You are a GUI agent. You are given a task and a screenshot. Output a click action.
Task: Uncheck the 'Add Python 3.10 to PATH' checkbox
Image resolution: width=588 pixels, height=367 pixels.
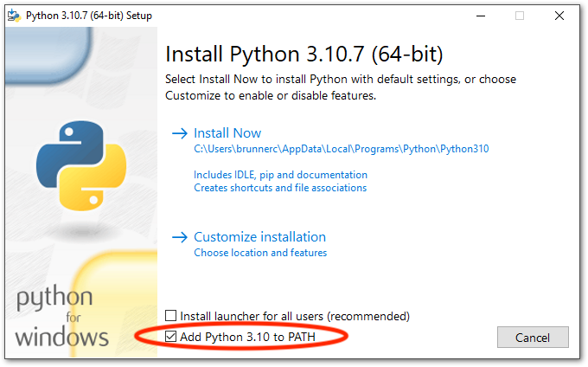tap(171, 336)
